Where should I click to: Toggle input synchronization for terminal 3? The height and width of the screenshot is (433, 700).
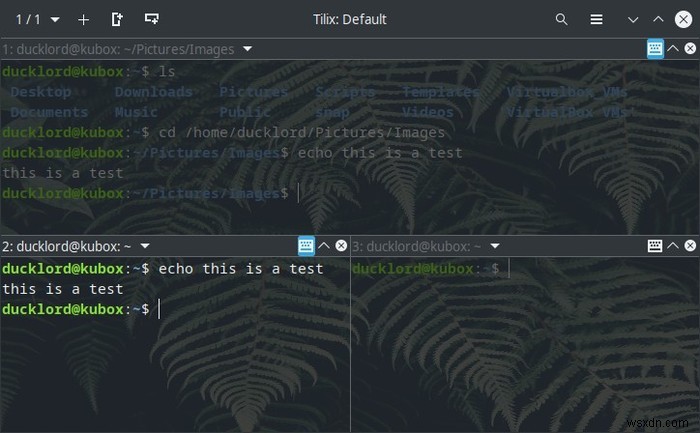655,246
